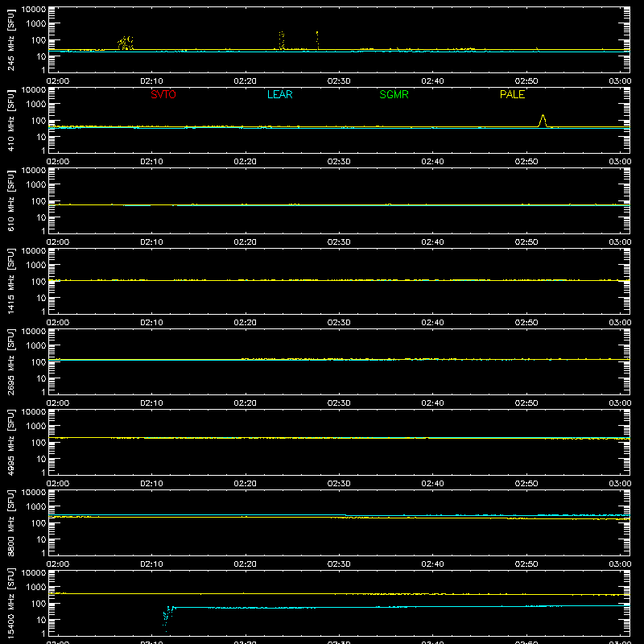Select the 410 MHz [SFU] axis title
This screenshot has height=644, width=644.
11,120
